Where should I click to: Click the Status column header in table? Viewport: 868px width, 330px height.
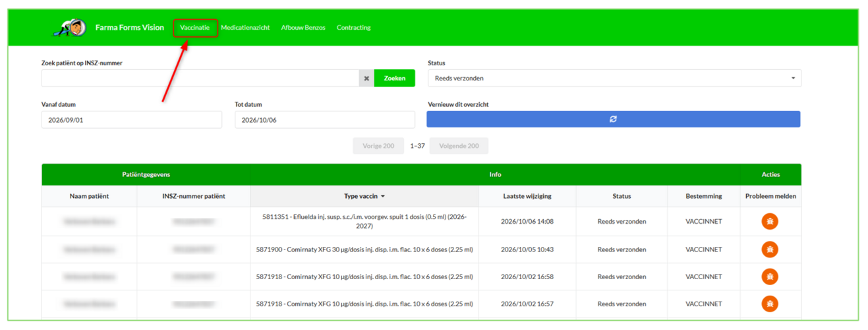(622, 196)
